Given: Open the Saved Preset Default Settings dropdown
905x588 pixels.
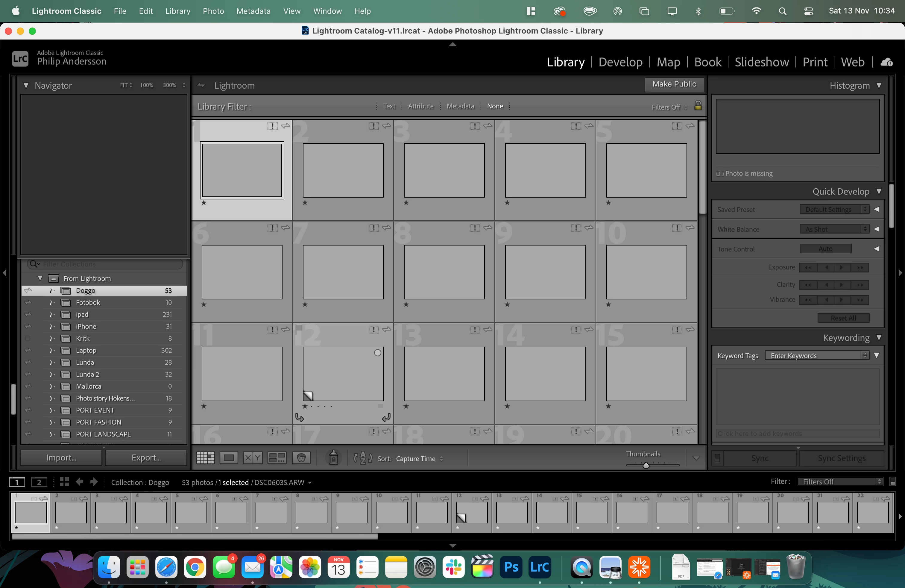Looking at the screenshot, I should pos(834,210).
